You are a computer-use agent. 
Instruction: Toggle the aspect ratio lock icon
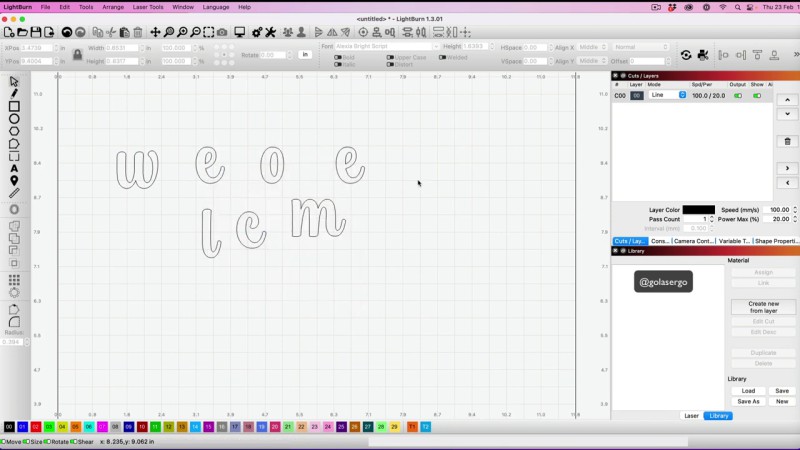(78, 54)
